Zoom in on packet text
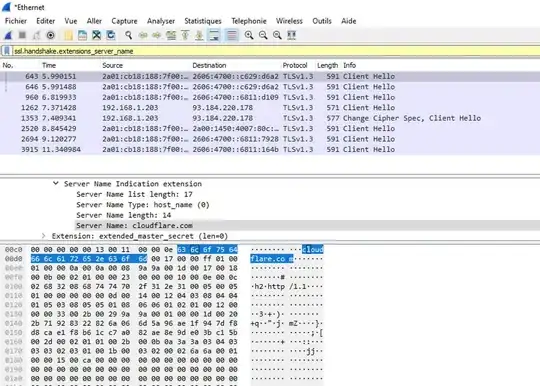The width and height of the screenshot is (540, 386). click(x=249, y=35)
